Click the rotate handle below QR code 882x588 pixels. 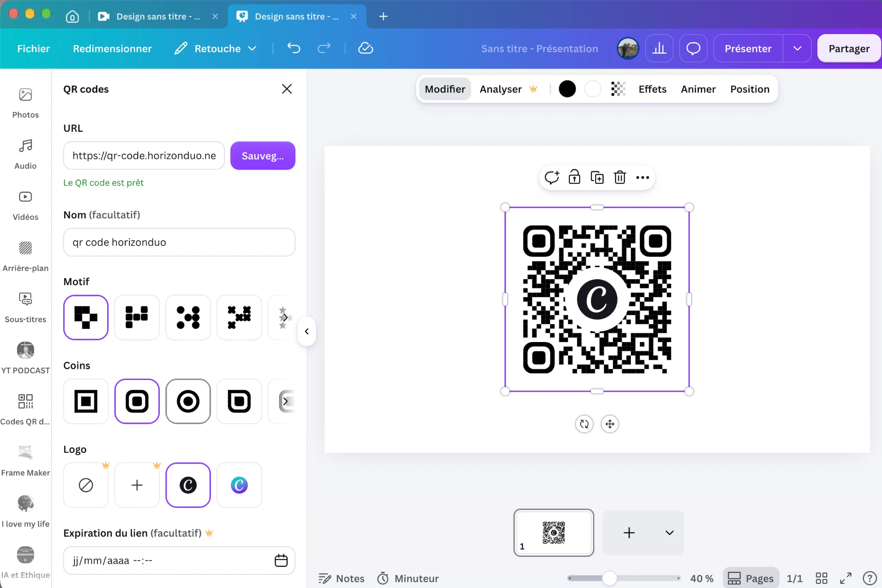click(x=584, y=424)
